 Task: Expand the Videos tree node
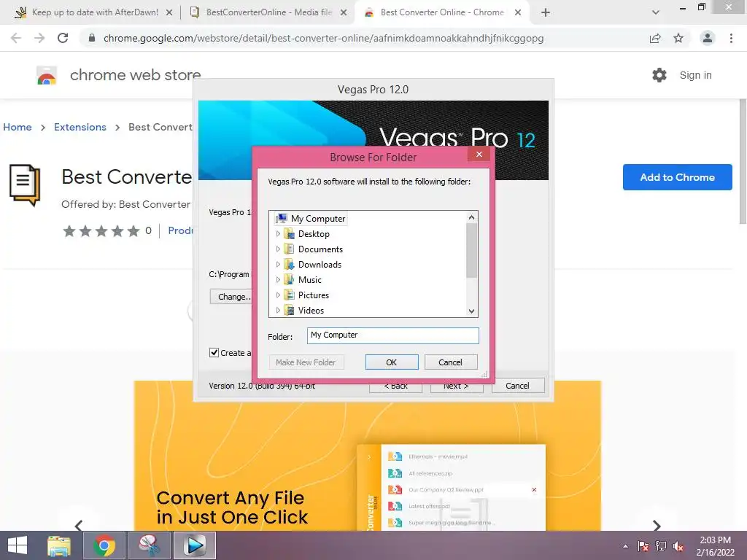(278, 310)
